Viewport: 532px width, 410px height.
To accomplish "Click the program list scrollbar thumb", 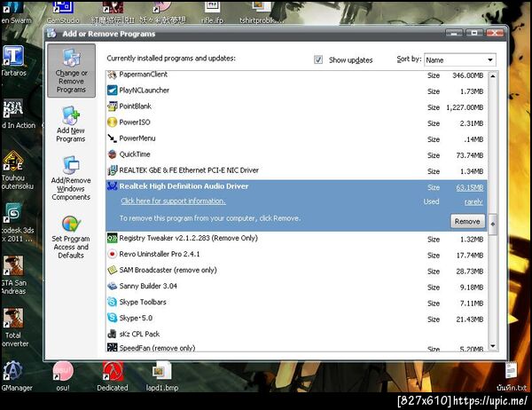I will (x=493, y=225).
